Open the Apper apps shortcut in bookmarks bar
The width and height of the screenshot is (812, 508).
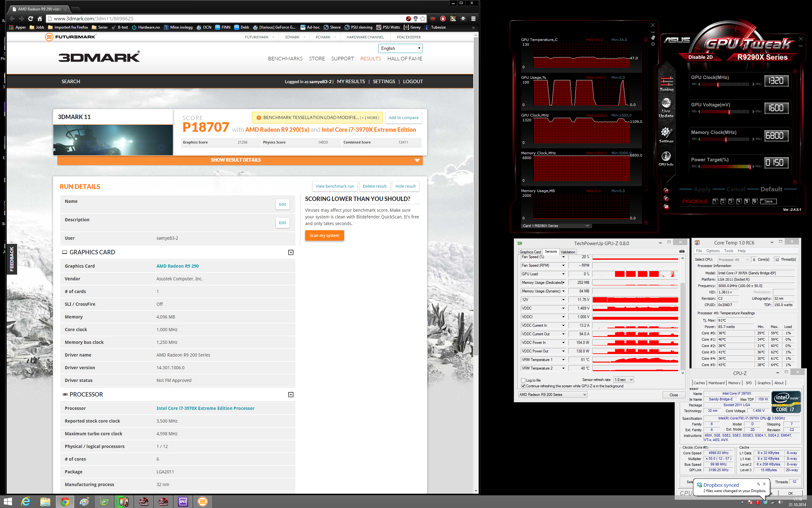pos(17,27)
